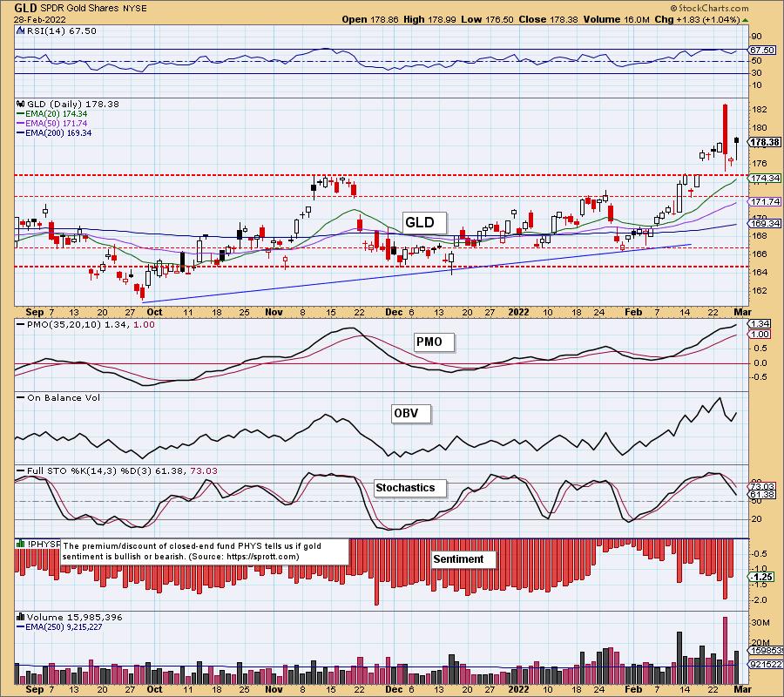784x697 pixels.
Task: Click the EMA(50) 171.74 legend entry
Action: (51, 124)
